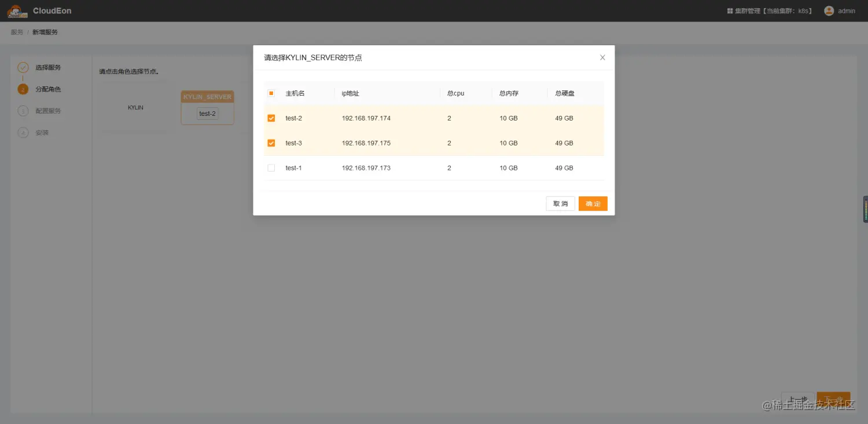Viewport: 868px width, 424px height.
Task: Click hostname test-2 in table
Action: (x=294, y=118)
